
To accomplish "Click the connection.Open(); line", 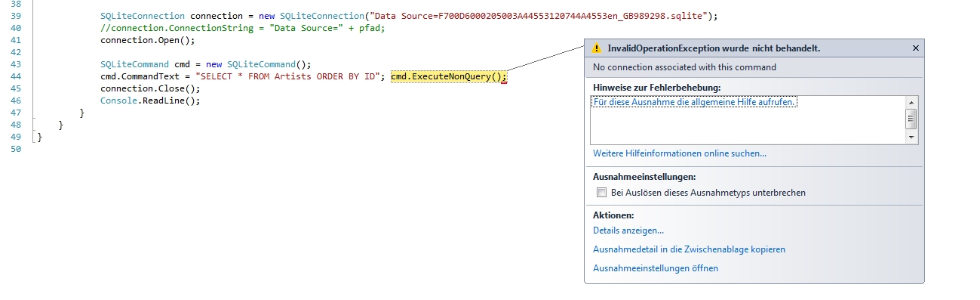I will click(148, 40).
